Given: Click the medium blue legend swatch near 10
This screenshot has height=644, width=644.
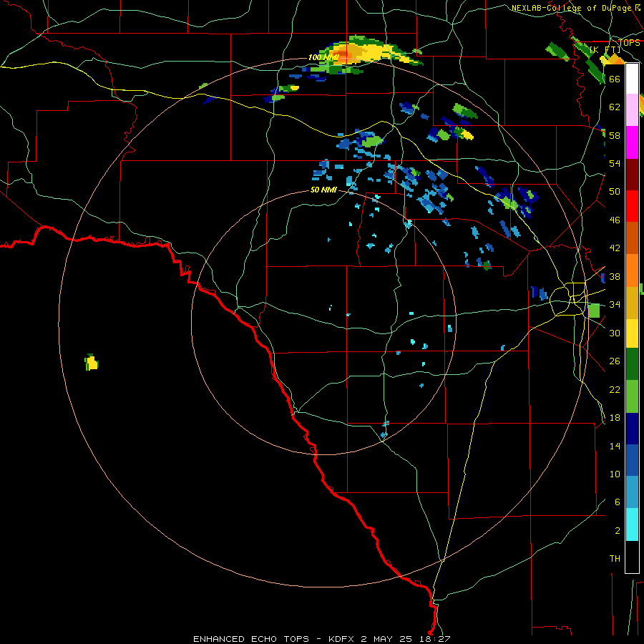Looking at the screenshot, I should (632, 460).
